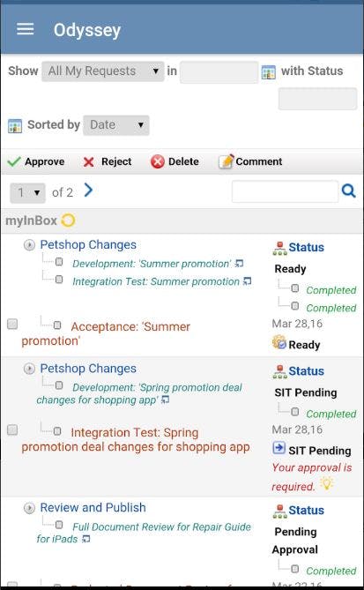Refresh myInBox with the yellow circular icon
The width and height of the screenshot is (364, 590).
(x=68, y=220)
